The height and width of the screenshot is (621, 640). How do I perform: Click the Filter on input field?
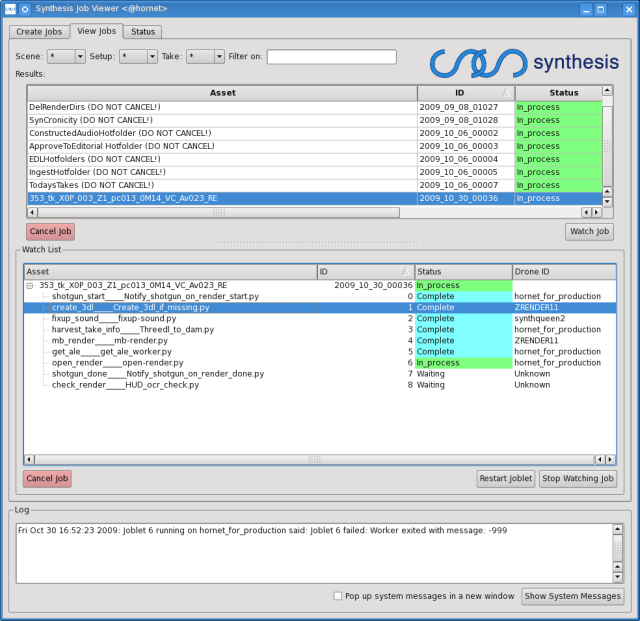tap(332, 57)
